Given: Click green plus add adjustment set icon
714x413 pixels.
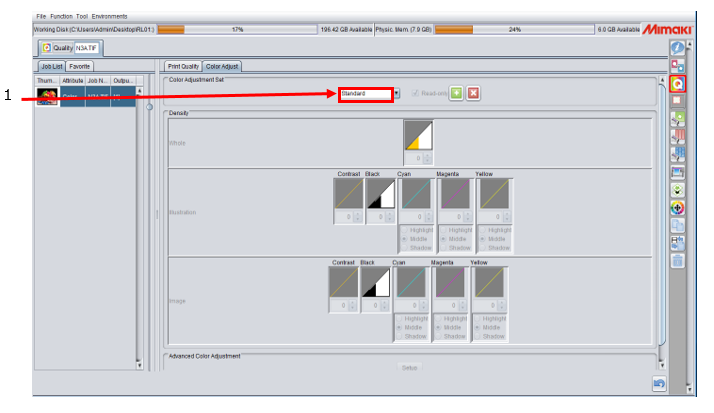Looking at the screenshot, I should (456, 93).
